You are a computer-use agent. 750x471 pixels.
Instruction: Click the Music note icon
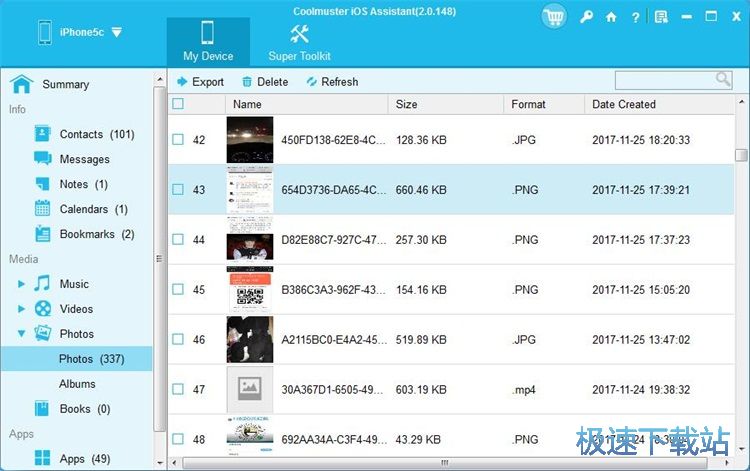coord(42,284)
